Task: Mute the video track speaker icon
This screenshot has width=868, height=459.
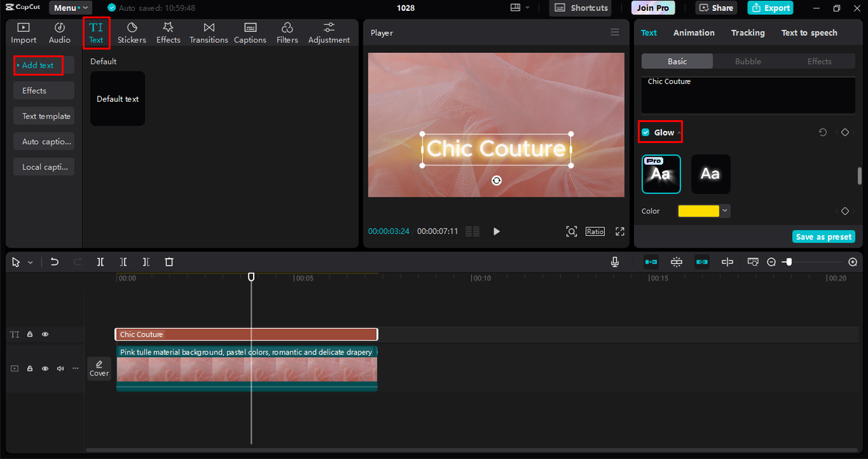Action: click(60, 368)
